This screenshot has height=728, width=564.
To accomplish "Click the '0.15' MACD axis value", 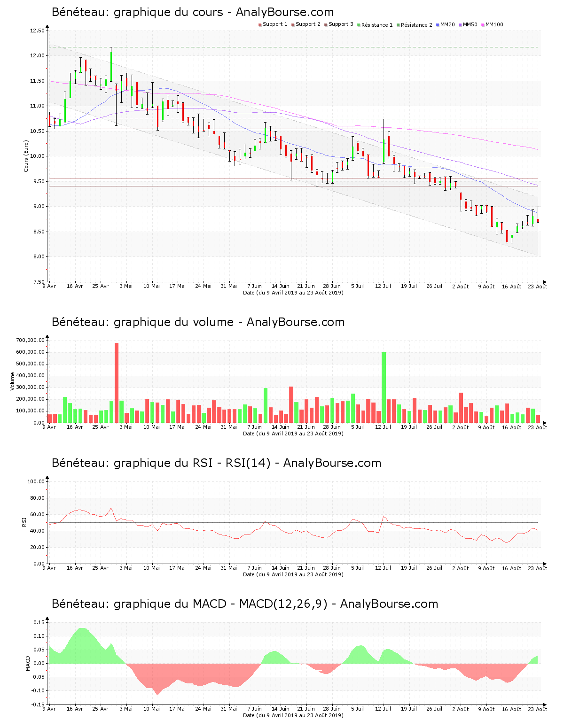I will tap(39, 622).
